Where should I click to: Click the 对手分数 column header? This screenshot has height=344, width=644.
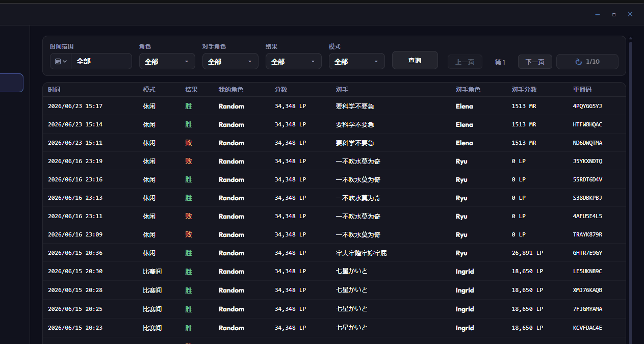(524, 90)
